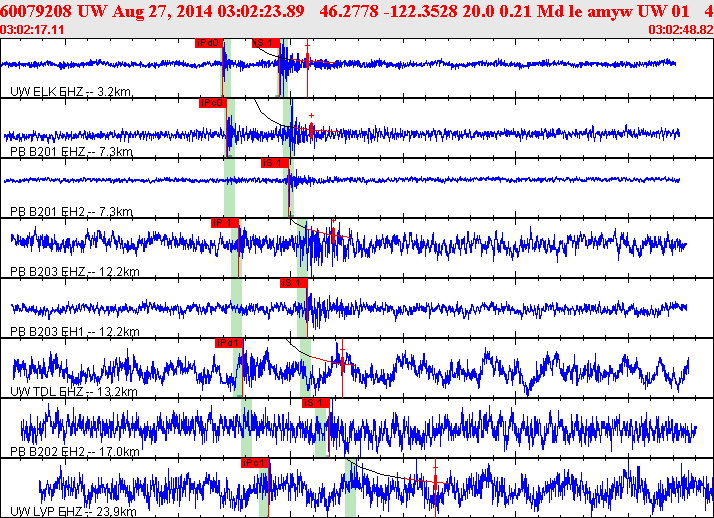This screenshot has width=714, height=518.
Task: Click the iPd1 pick flag on TDL trace
Action: [229, 342]
